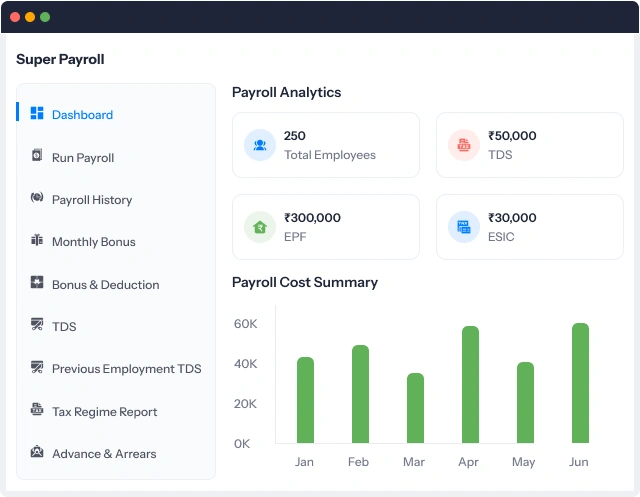Click the yellow minimize window button
The image size is (640, 497).
[30, 17]
